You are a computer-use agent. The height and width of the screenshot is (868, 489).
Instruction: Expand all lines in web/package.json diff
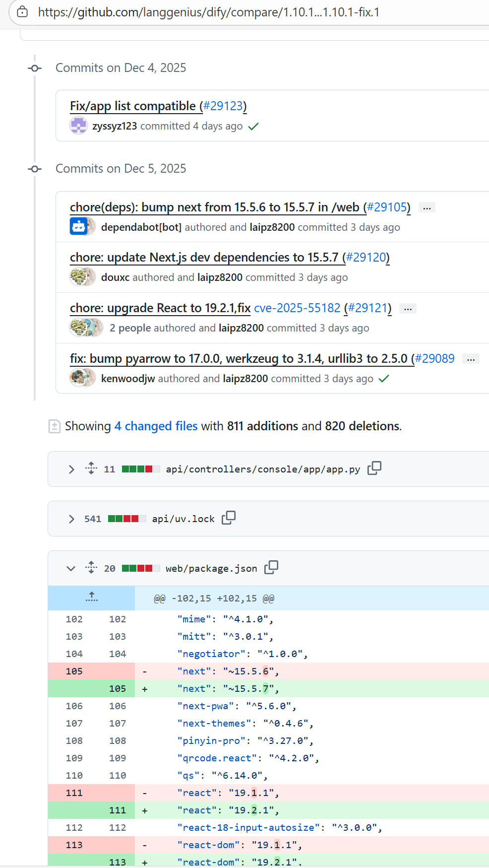pyautogui.click(x=91, y=567)
